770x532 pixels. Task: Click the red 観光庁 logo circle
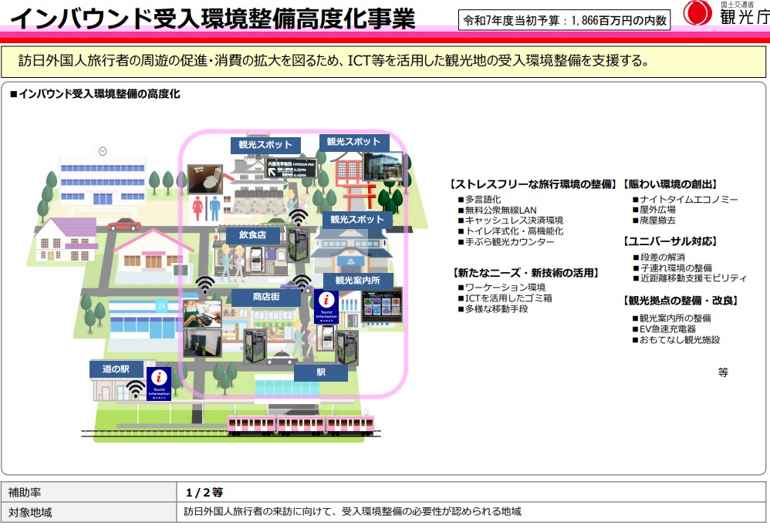[x=697, y=13]
